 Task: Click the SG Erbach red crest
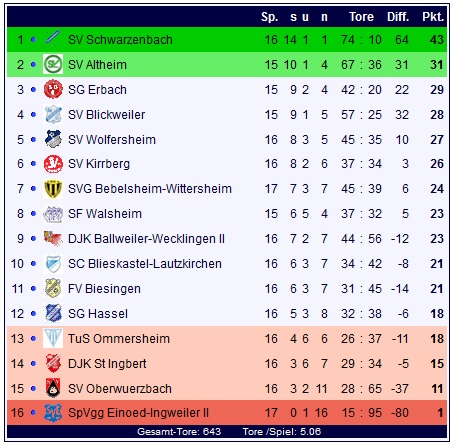tap(53, 89)
